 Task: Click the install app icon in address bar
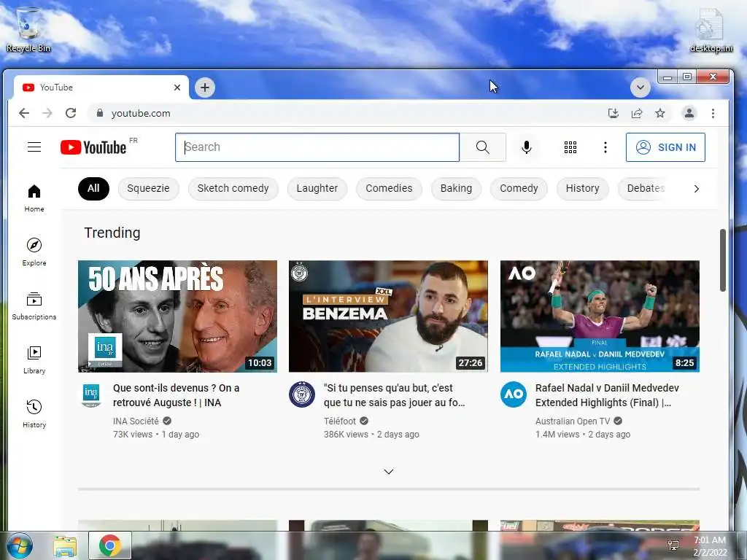pos(613,113)
